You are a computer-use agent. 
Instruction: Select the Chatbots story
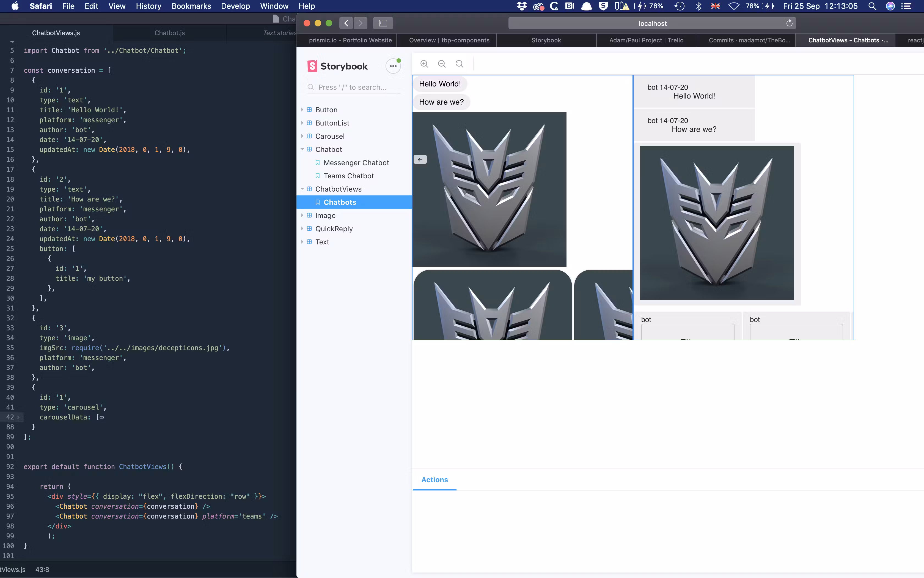354,202
